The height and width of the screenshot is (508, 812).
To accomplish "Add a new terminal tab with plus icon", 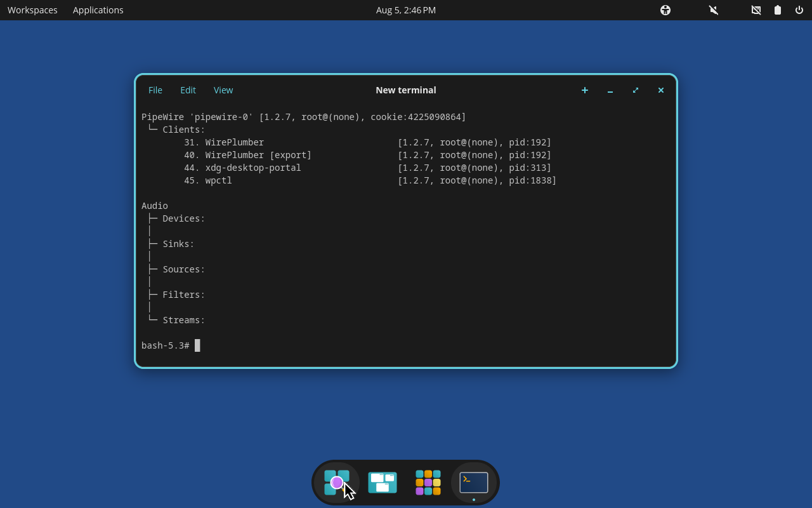I will 585,90.
